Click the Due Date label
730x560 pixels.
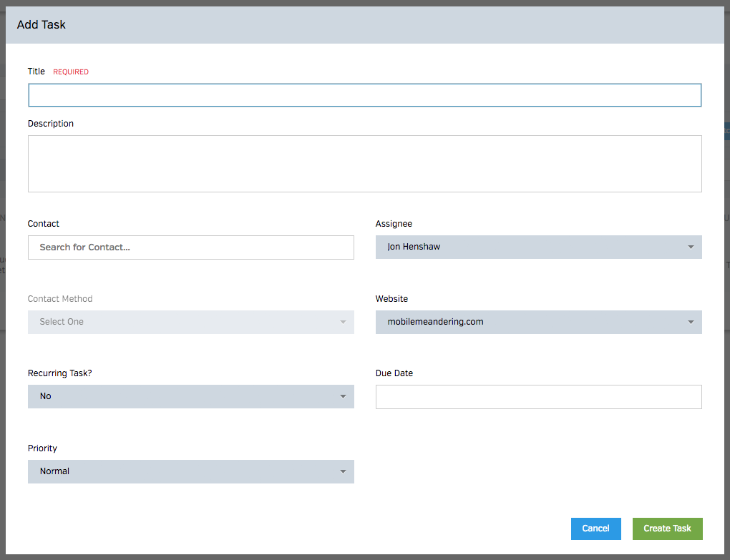(394, 373)
